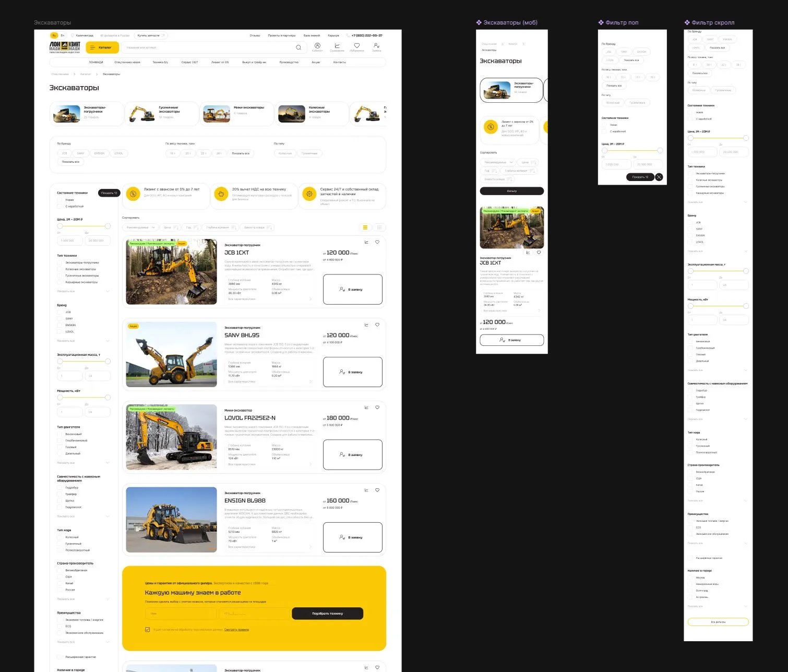
Task: Add ENSIGN BL988 to comparison
Action: pyautogui.click(x=366, y=490)
